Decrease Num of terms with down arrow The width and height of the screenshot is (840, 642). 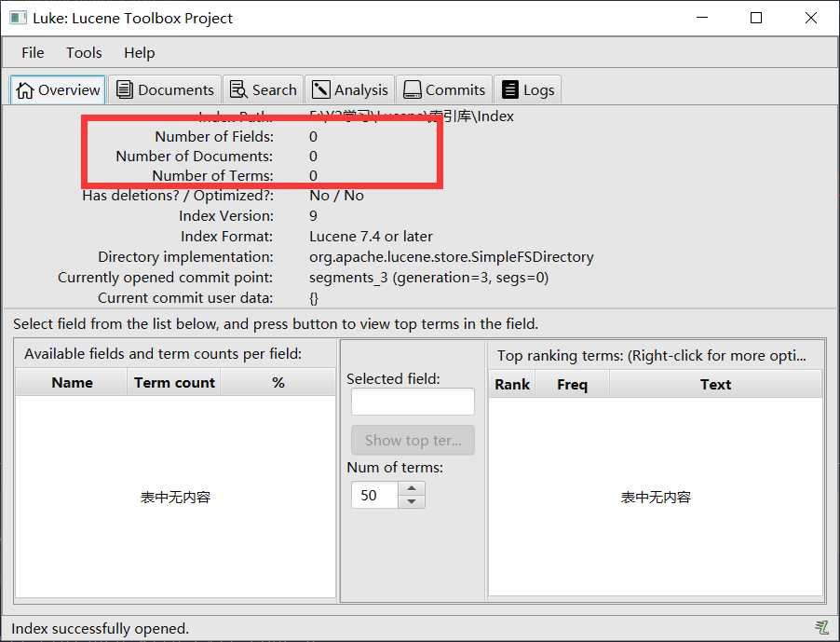412,501
